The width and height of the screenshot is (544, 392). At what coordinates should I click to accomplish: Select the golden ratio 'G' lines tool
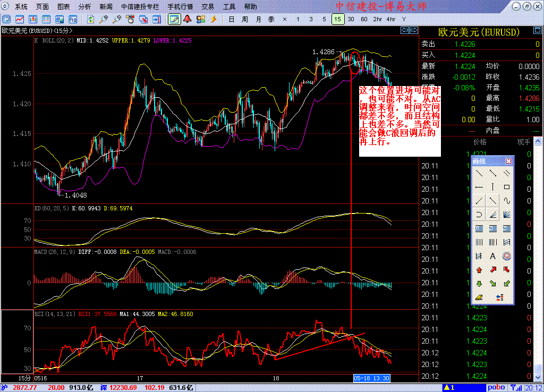479,228
